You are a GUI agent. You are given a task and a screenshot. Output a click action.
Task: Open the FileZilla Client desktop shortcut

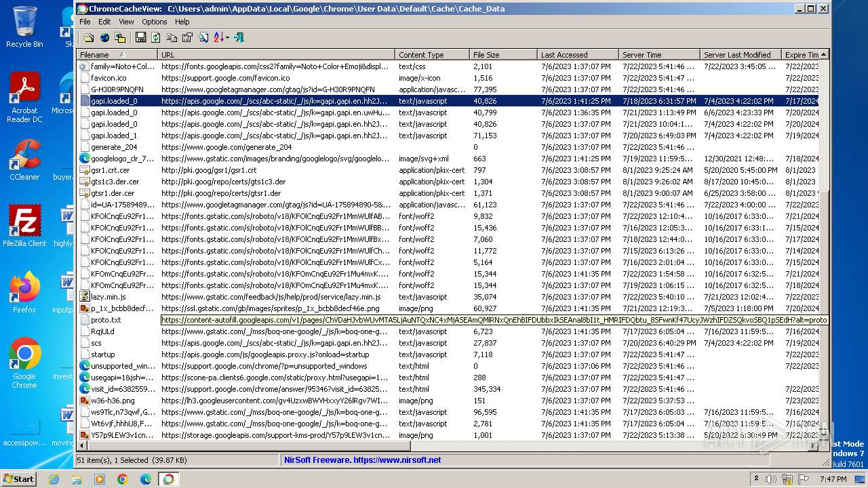24,227
